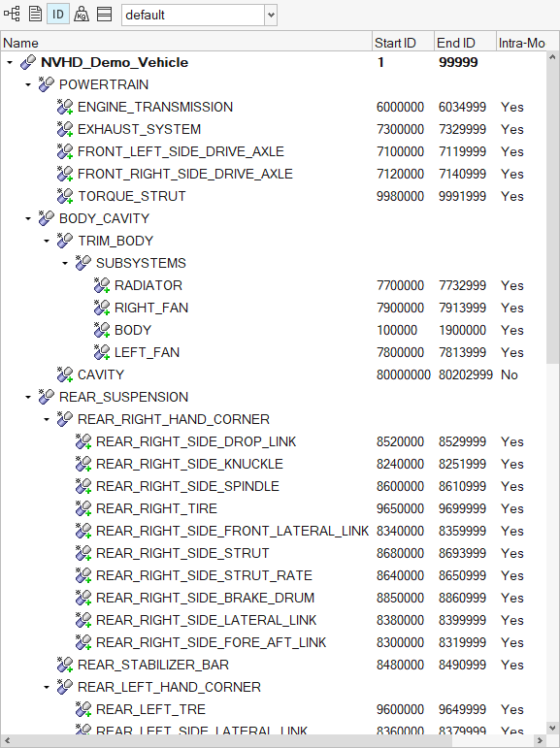Click the REAR_RIGHT_SIDE_KNUCKLE module icon
This screenshot has width=560, height=748.
click(x=83, y=464)
